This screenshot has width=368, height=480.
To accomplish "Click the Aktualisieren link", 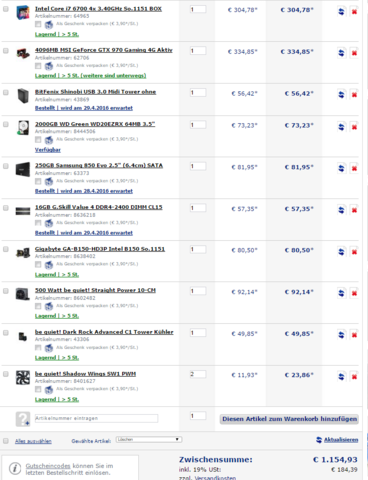I will tap(341, 440).
